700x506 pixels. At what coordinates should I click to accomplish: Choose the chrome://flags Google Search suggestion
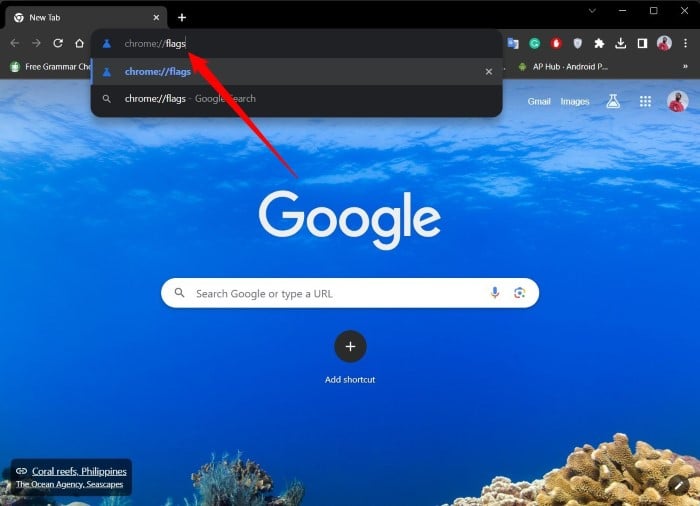[296, 99]
